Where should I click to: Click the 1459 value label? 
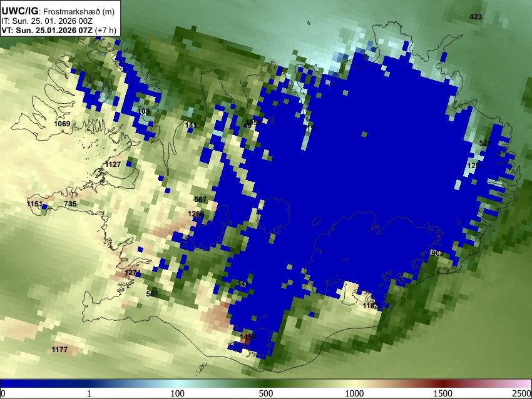[248, 337]
